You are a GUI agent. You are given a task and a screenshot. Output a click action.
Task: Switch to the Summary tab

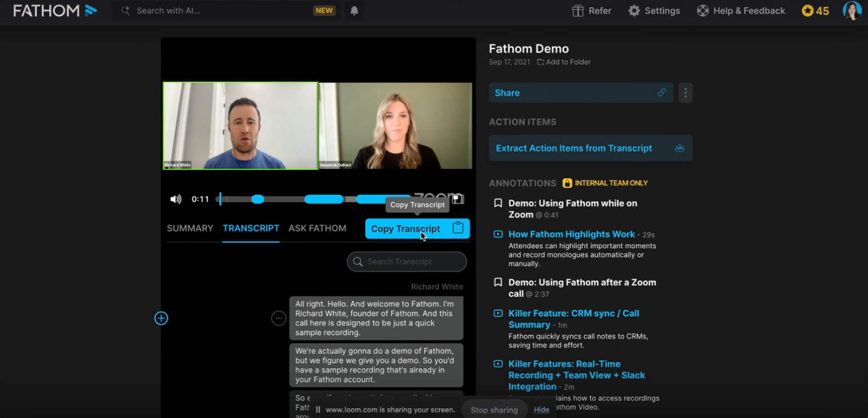point(190,228)
